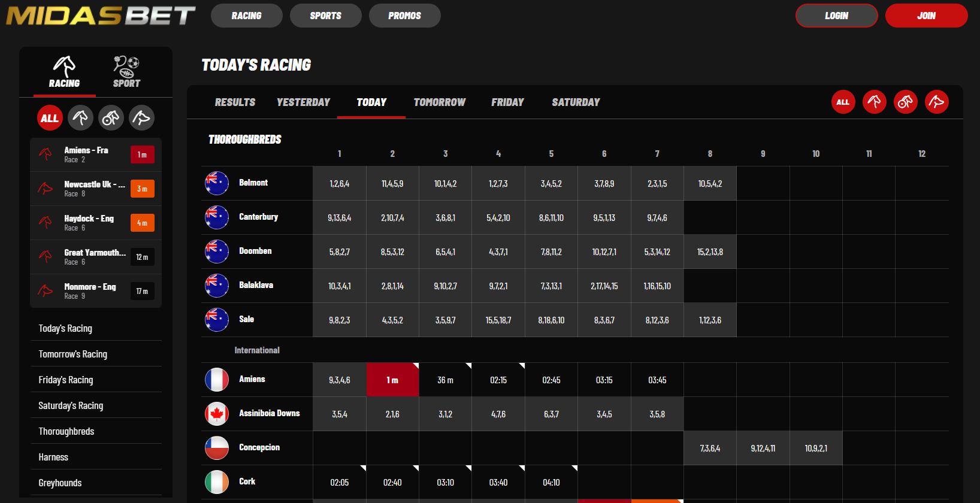
Task: Click the Sale flag icon
Action: tap(217, 320)
